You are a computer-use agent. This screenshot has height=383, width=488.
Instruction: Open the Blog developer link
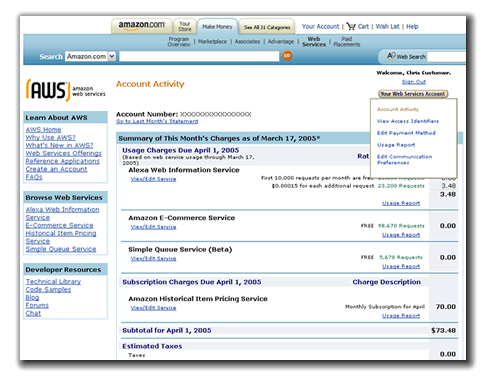(32, 297)
